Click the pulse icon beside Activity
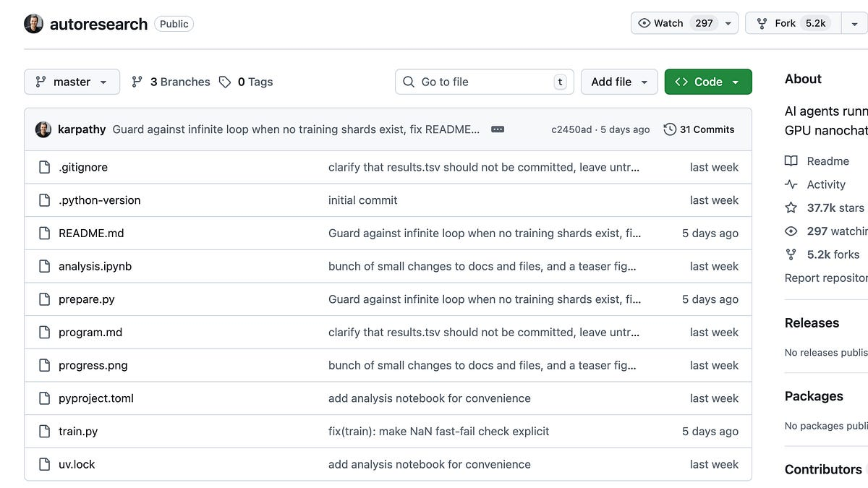 pos(791,184)
